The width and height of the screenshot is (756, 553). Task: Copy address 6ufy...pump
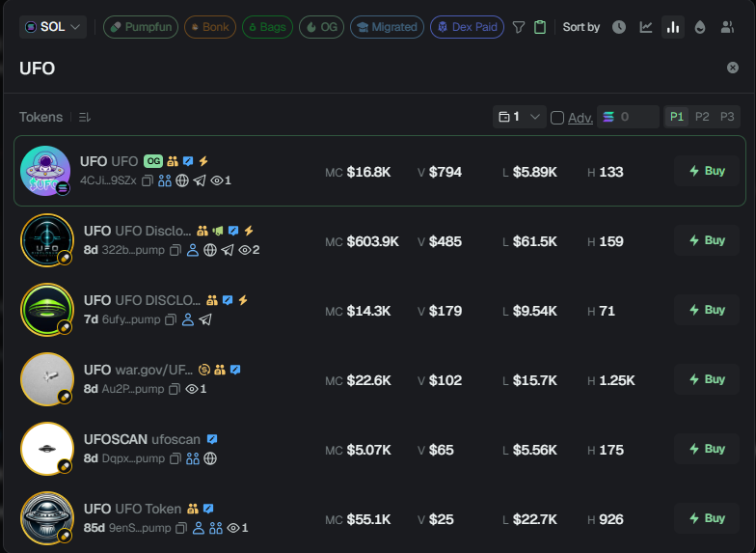pos(171,320)
